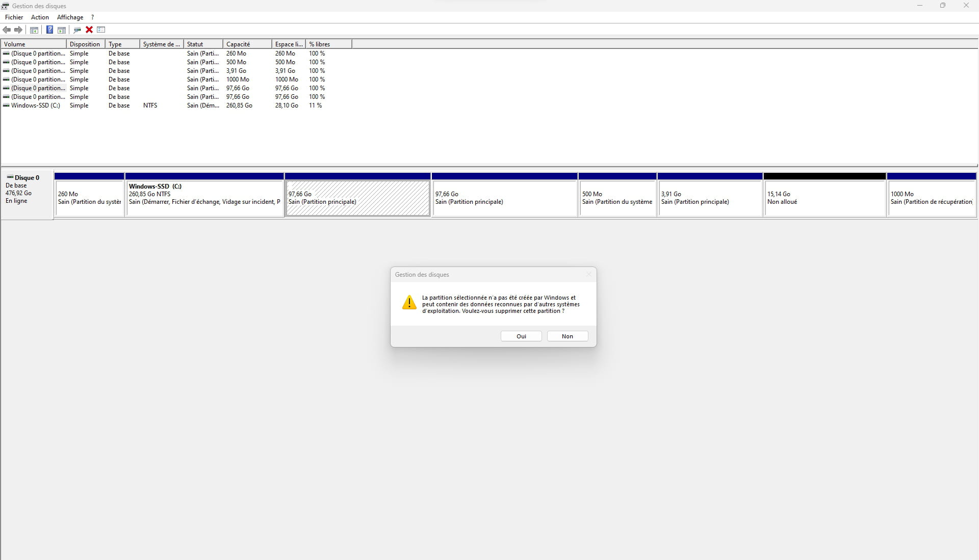Open the Fichier menu
This screenshot has width=979, height=560.
(14, 17)
